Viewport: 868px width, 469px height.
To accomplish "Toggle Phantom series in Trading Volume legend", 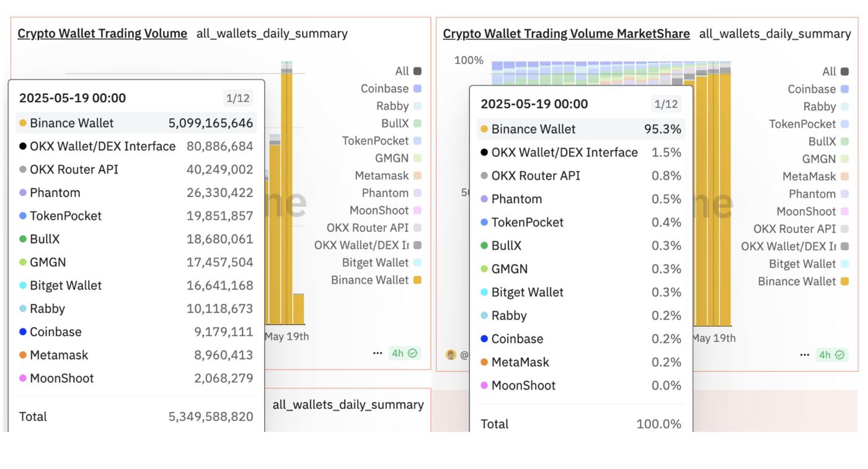I will [392, 193].
